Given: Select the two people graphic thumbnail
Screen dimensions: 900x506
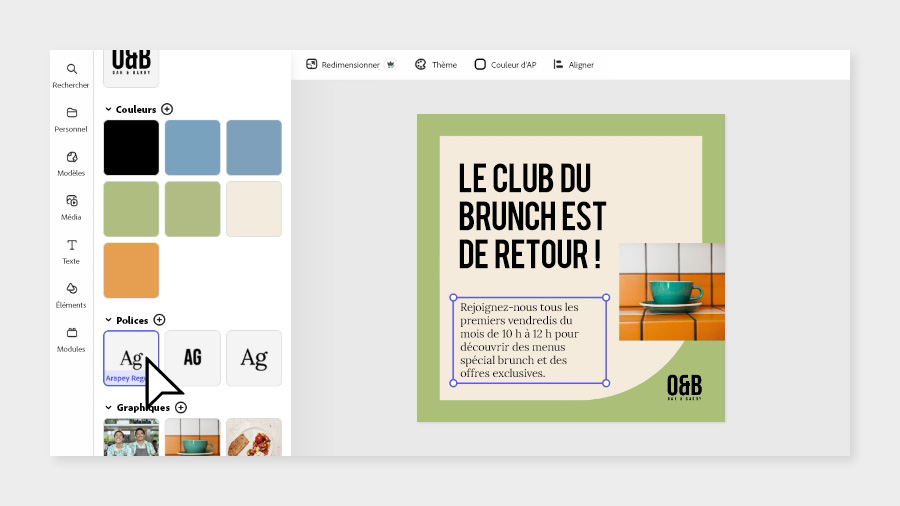Looking at the screenshot, I should [131, 437].
